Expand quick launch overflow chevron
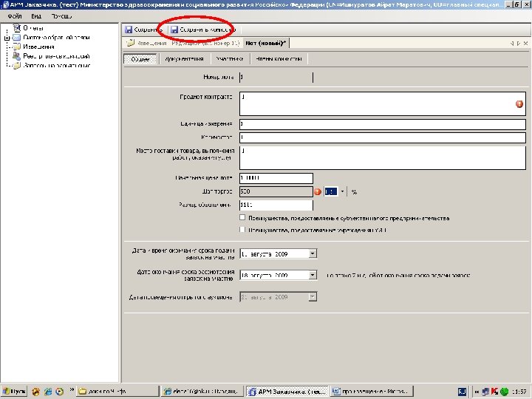 pyautogui.click(x=72, y=390)
